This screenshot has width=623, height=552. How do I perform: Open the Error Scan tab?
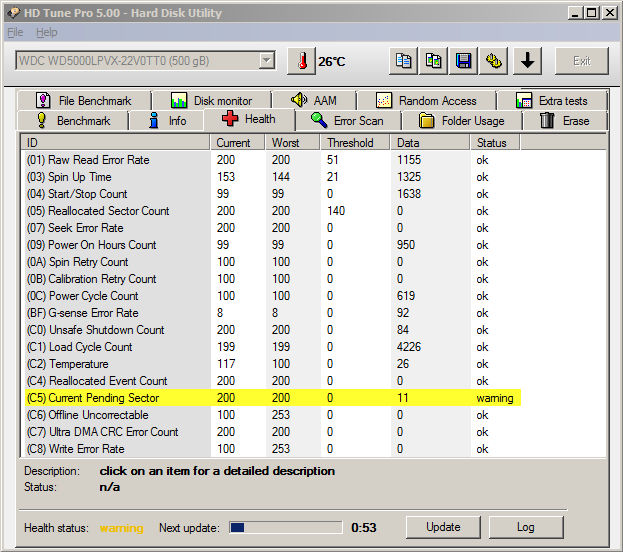348,120
